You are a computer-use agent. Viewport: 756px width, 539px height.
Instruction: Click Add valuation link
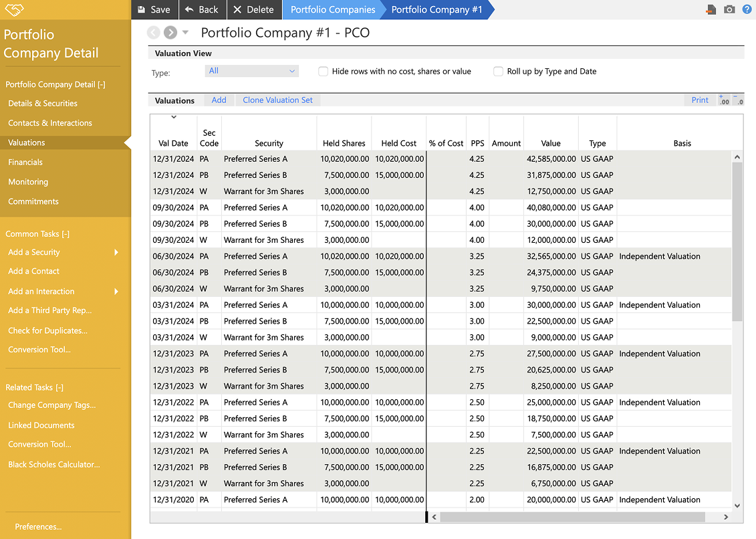(x=219, y=100)
